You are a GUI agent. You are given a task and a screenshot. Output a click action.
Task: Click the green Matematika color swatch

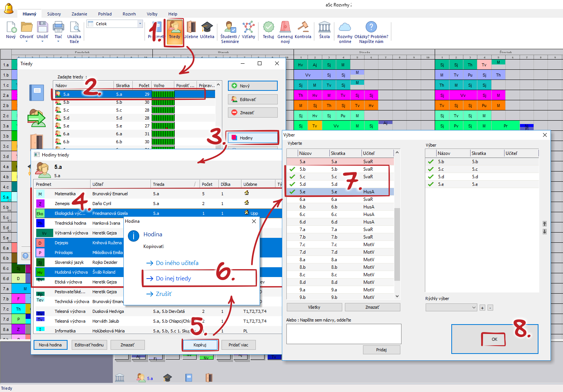click(40, 194)
